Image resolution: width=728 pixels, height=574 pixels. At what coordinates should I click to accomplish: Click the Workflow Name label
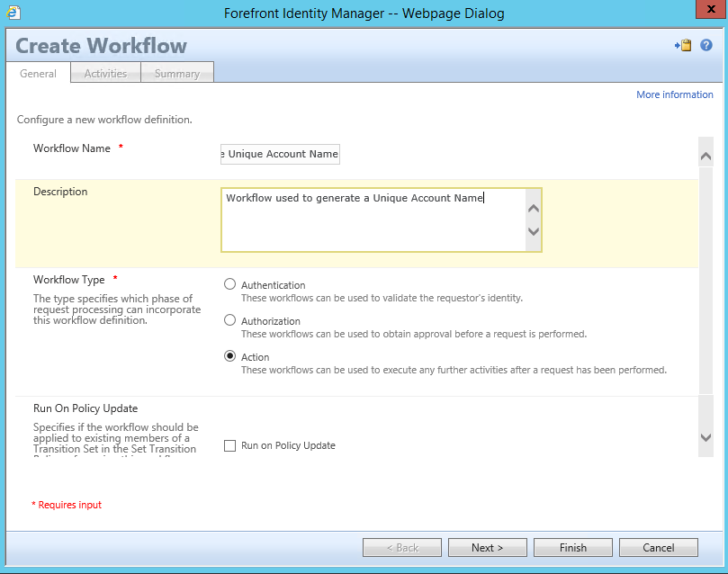coord(72,148)
